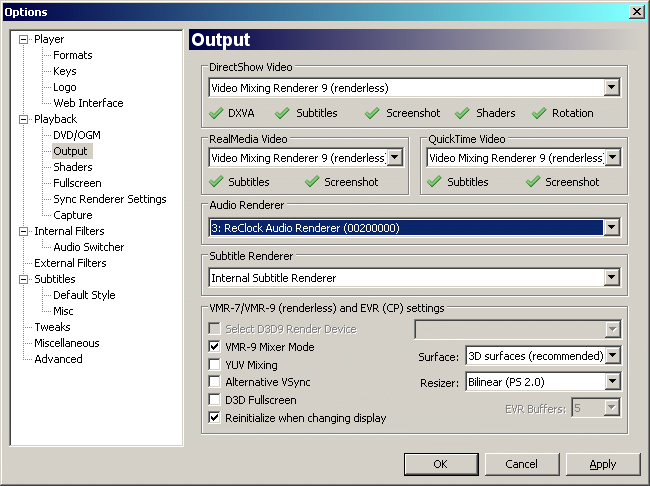Viewport: 650px width, 486px height.
Task: Open the Surface dropdown
Action: 613,355
